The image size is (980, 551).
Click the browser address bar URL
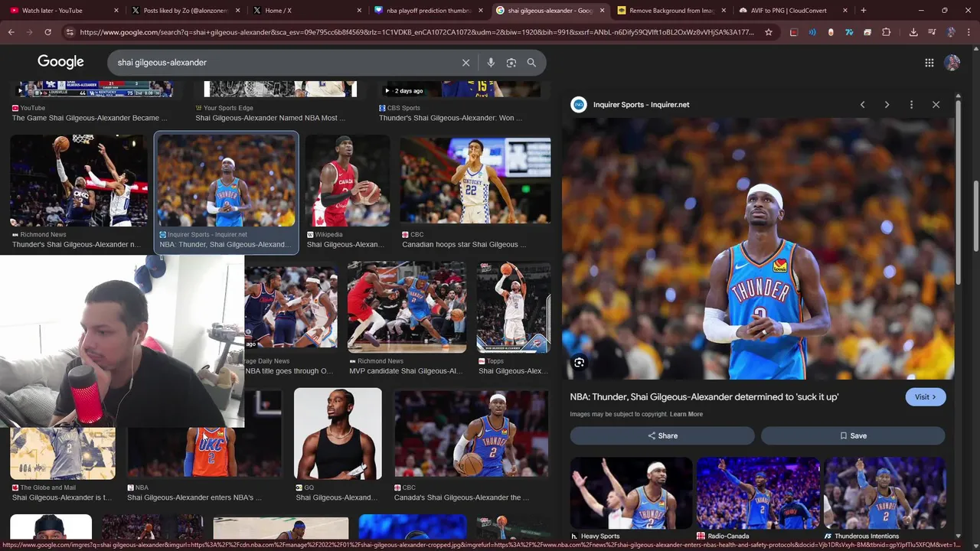click(x=416, y=32)
